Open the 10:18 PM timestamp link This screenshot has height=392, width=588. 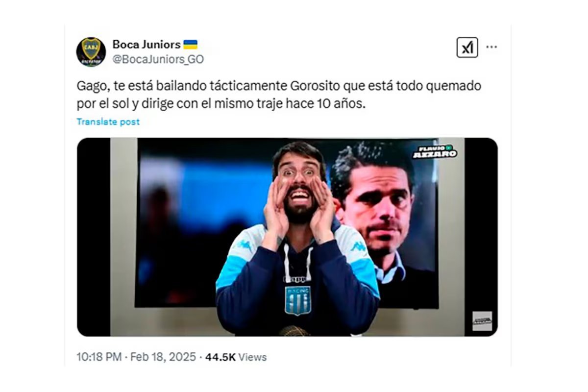99,357
